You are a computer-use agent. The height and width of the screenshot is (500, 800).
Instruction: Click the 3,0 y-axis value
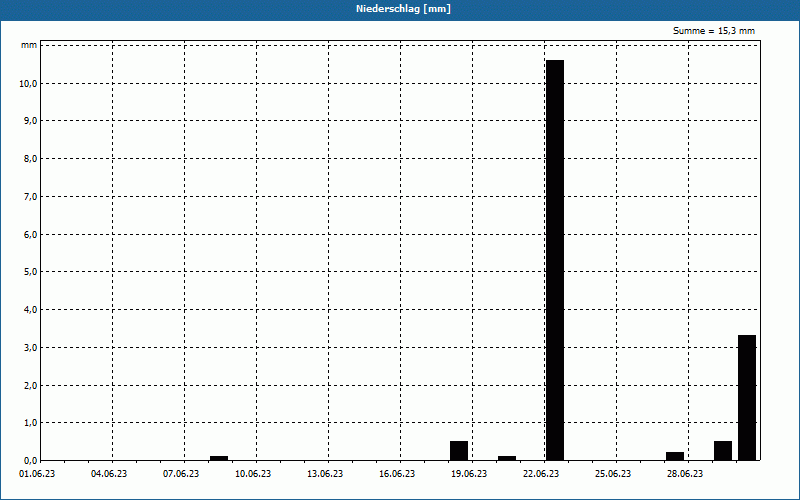tap(30, 347)
